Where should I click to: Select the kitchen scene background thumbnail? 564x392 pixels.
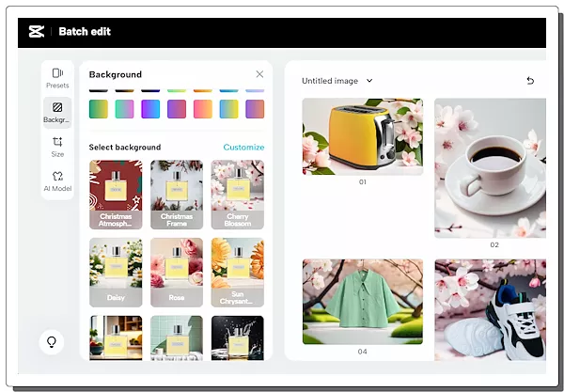tap(116, 337)
